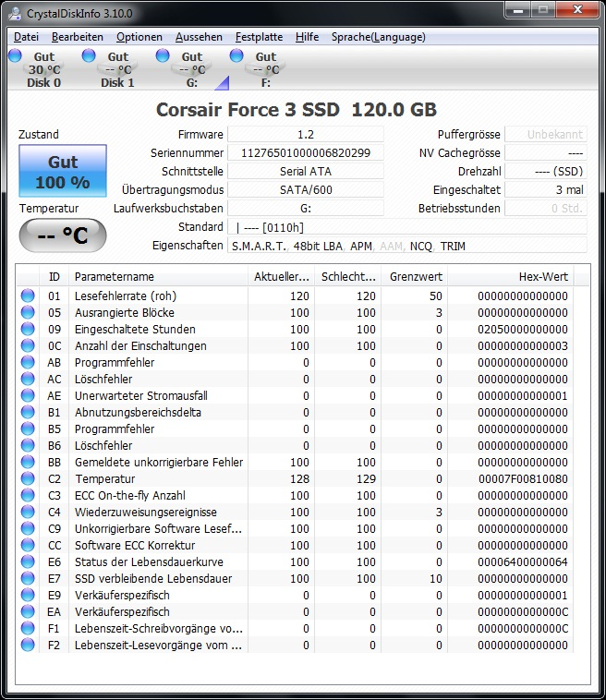The height and width of the screenshot is (700, 606).
Task: Click the status orb for B5 Programmfehler
Action: coord(28,428)
